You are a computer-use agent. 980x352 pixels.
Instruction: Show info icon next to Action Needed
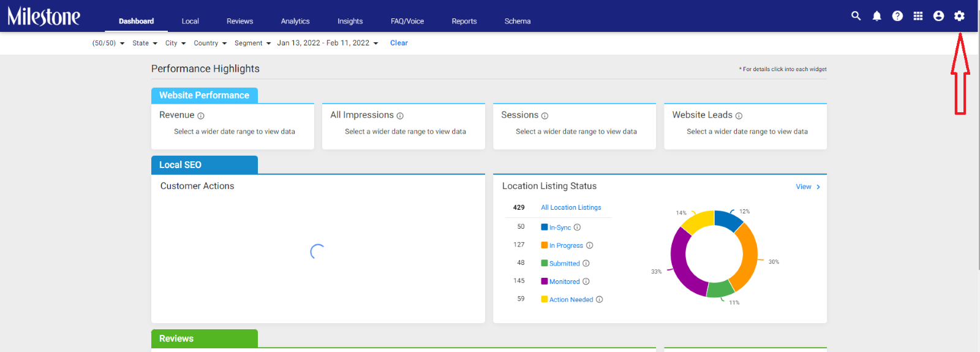pos(599,300)
